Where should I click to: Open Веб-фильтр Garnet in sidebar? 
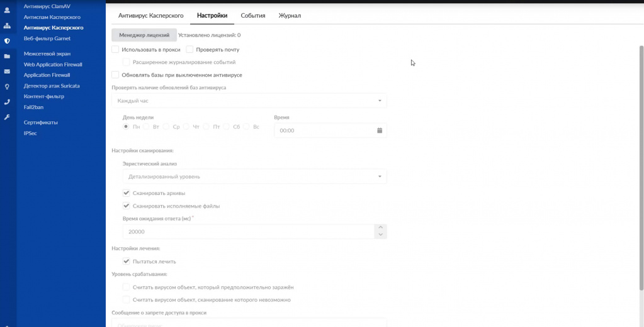[x=47, y=38]
